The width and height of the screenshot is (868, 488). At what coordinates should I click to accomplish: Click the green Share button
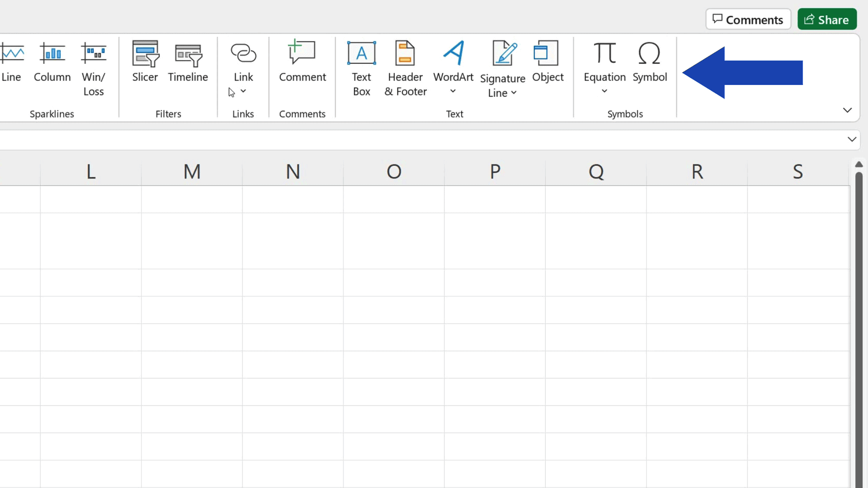[827, 20]
